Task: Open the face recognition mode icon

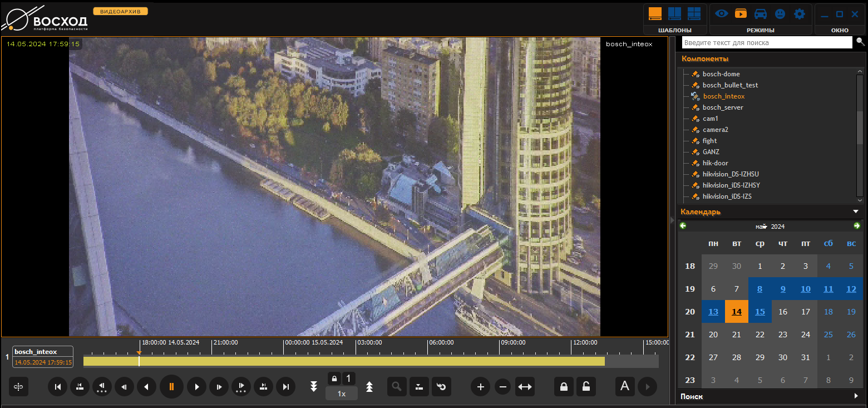Action: tap(780, 14)
